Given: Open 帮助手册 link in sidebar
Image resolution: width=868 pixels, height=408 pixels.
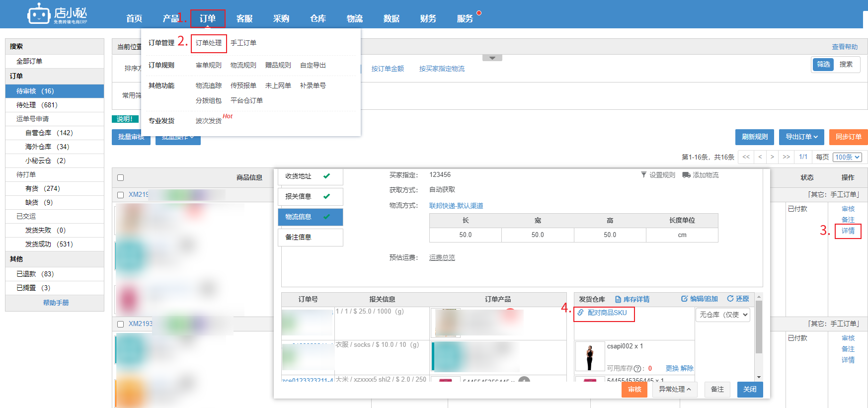Looking at the screenshot, I should [x=56, y=303].
